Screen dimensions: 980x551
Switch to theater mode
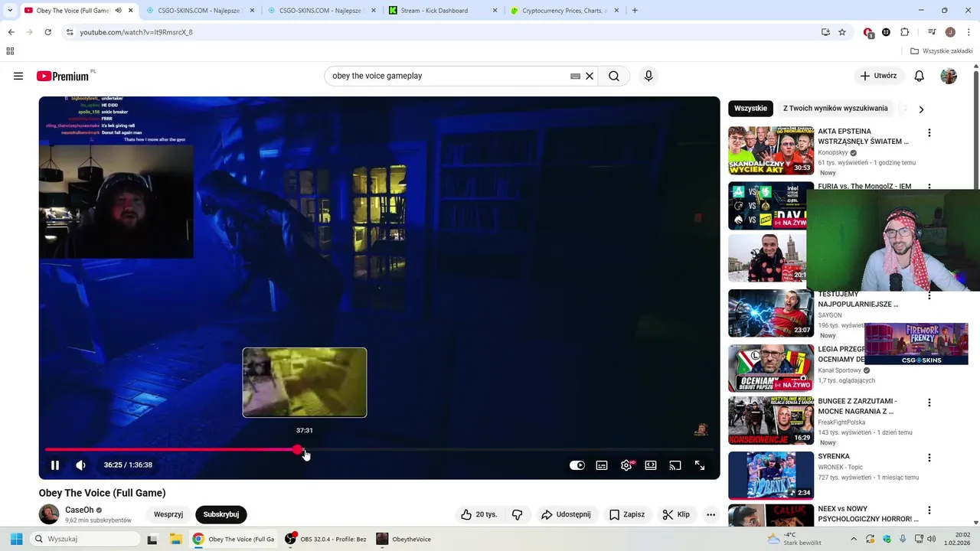coord(651,465)
